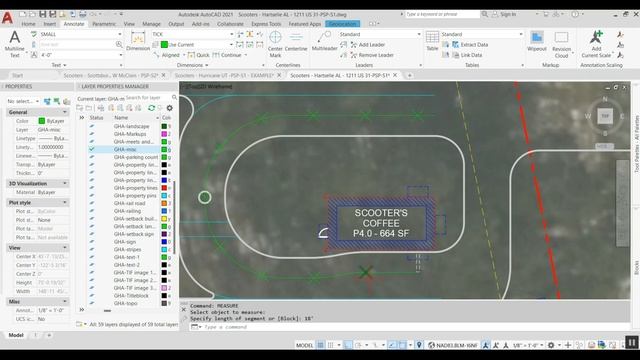This screenshot has height=360, width=640.
Task: Toggle grid display in status bar
Action: 321,345
